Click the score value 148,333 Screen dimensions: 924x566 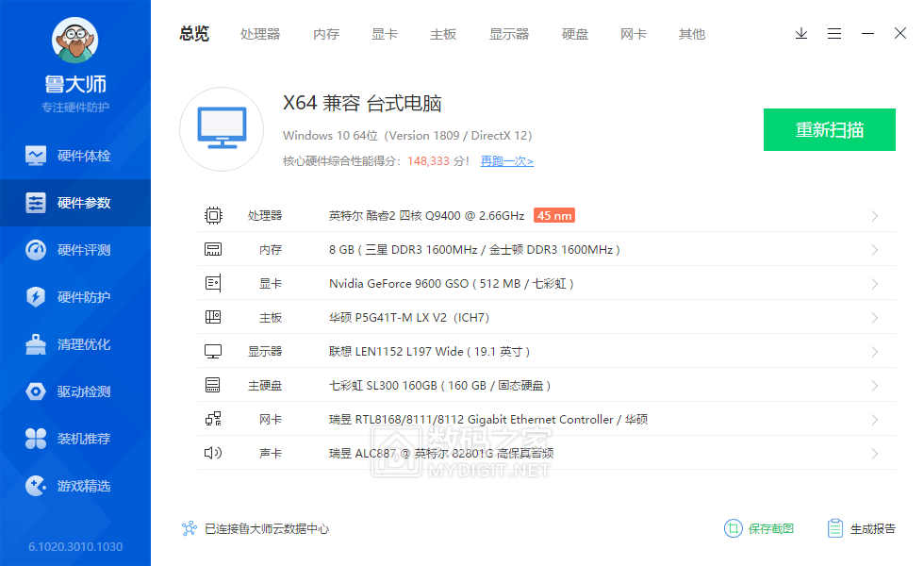[x=428, y=161]
